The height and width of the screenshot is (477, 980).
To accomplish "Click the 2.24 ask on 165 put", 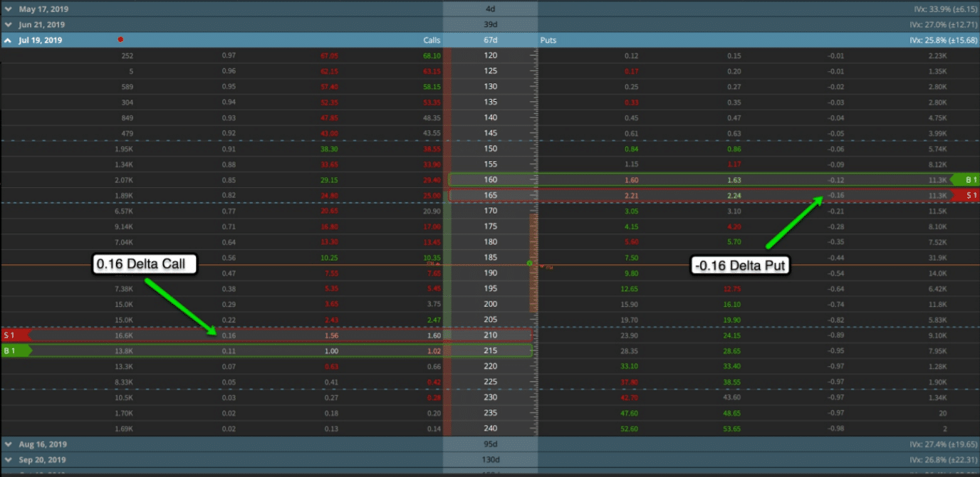I will coord(734,195).
